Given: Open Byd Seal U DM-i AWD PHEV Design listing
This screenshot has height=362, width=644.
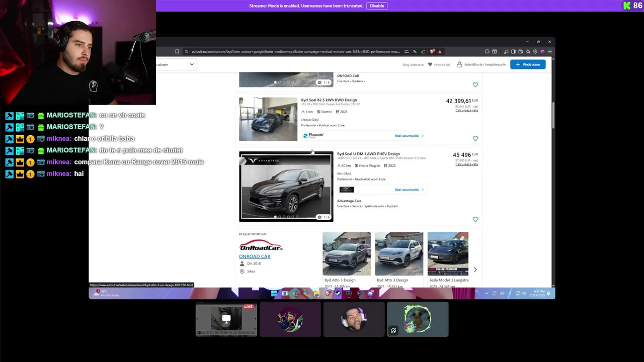Looking at the screenshot, I should tap(368, 154).
